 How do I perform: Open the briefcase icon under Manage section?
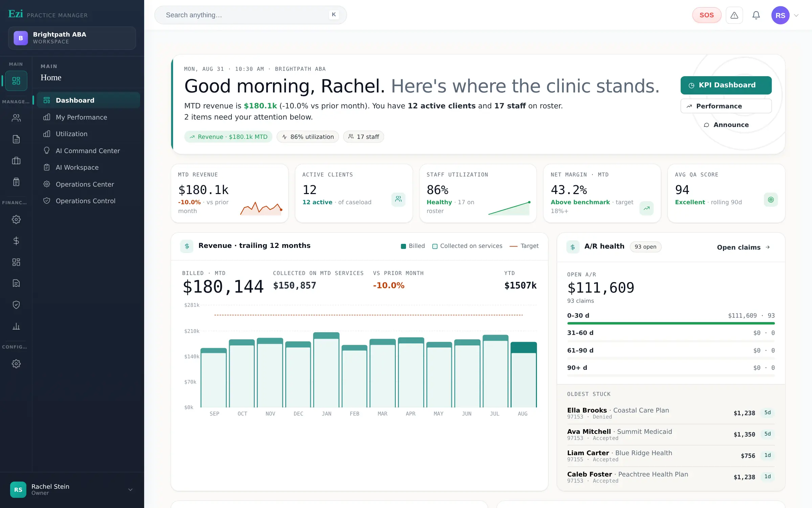16,161
